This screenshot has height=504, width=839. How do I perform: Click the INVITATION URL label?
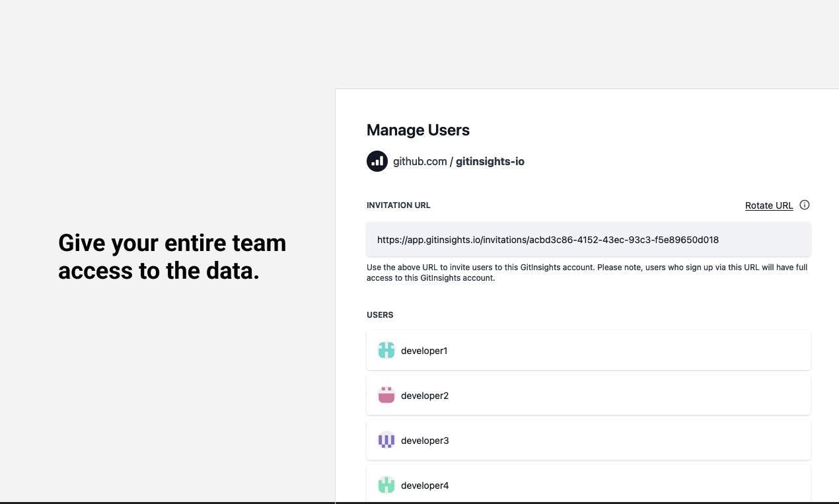click(398, 205)
